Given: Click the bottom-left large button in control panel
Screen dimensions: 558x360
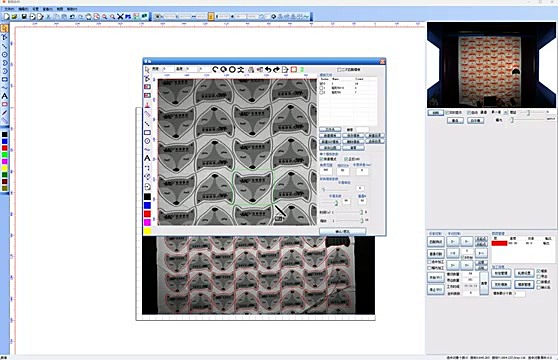Looking at the screenshot, I should [x=436, y=290].
